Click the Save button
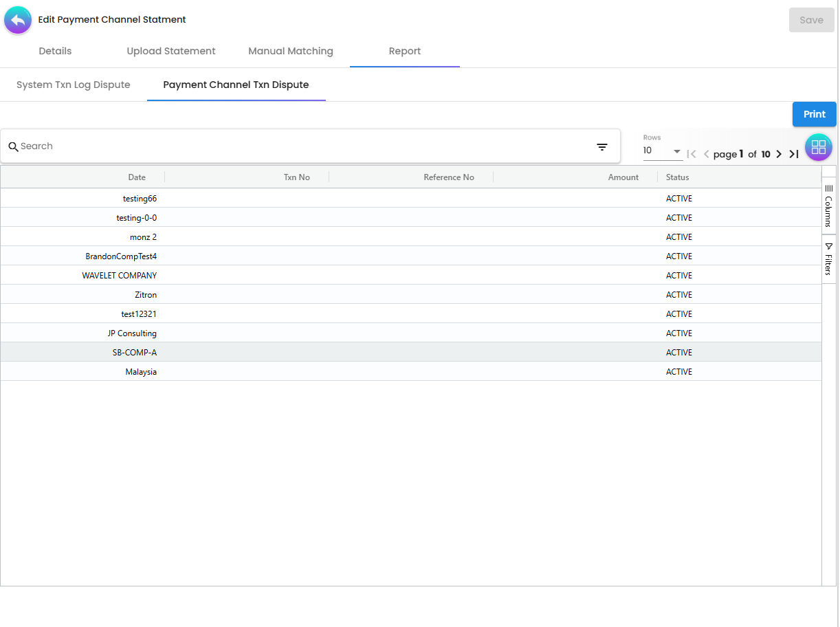The width and height of the screenshot is (840, 627). (x=812, y=20)
